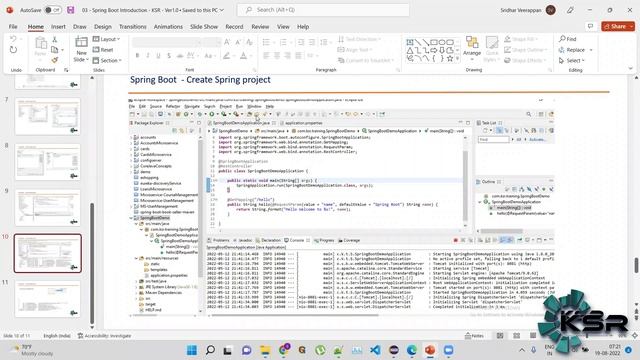Open the View tab
640x360 pixels.
[283, 27]
